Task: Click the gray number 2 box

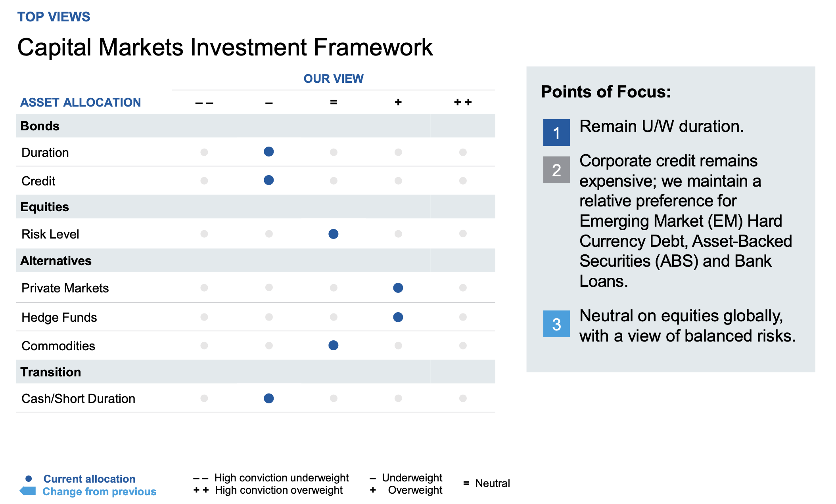Action: 556,170
